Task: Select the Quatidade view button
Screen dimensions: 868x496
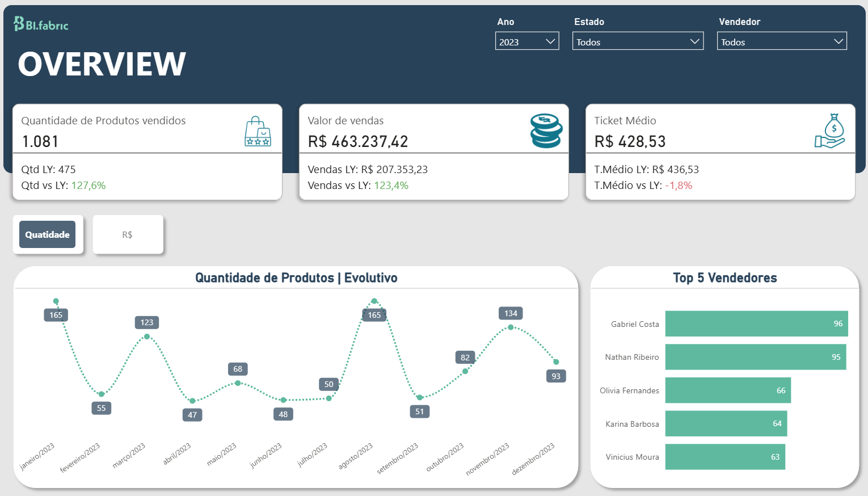Action: coord(48,234)
